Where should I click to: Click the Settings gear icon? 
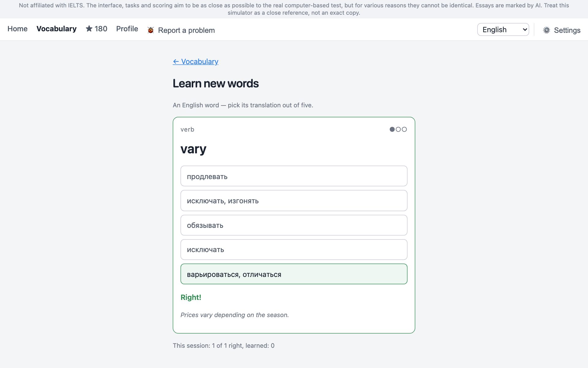click(x=546, y=30)
